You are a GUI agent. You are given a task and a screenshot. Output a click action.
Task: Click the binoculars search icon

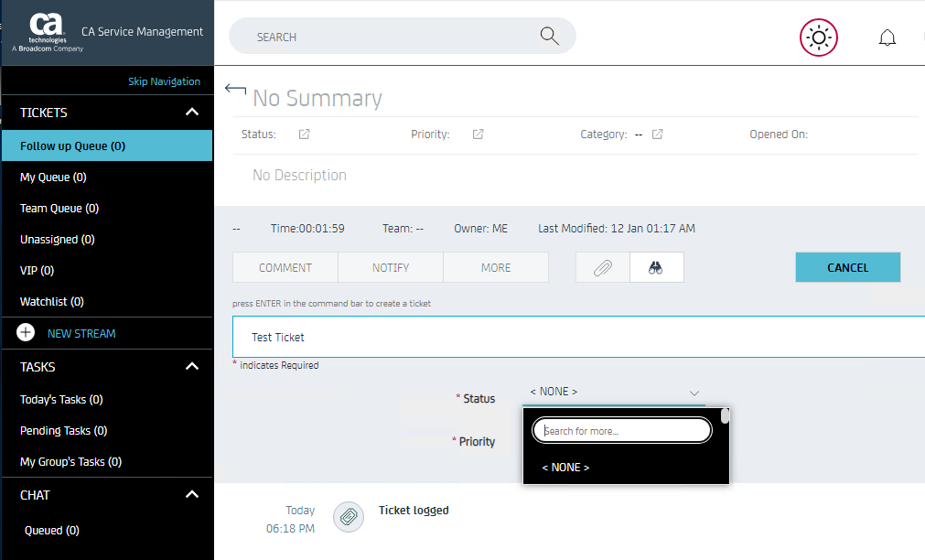(657, 267)
